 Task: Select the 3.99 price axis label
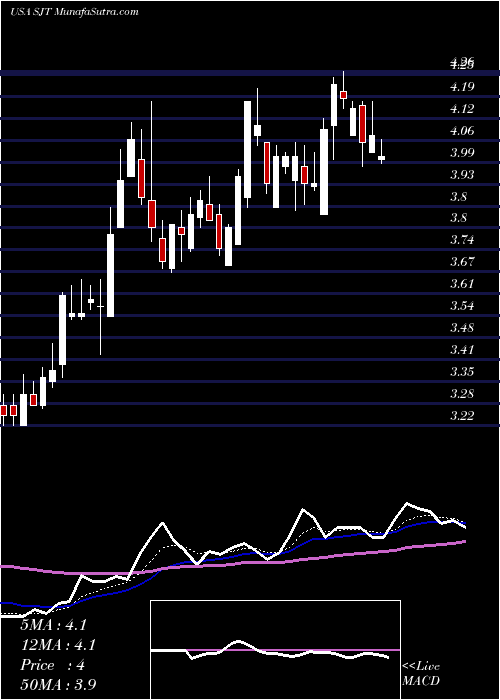(x=462, y=153)
